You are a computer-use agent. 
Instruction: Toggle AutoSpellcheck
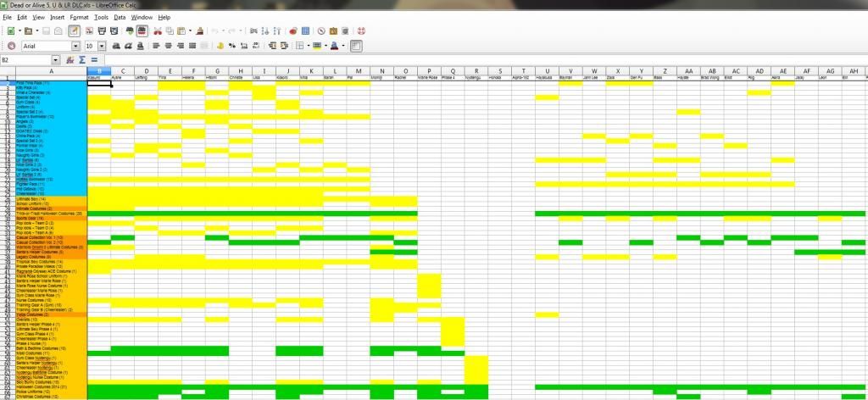pyautogui.click(x=142, y=31)
